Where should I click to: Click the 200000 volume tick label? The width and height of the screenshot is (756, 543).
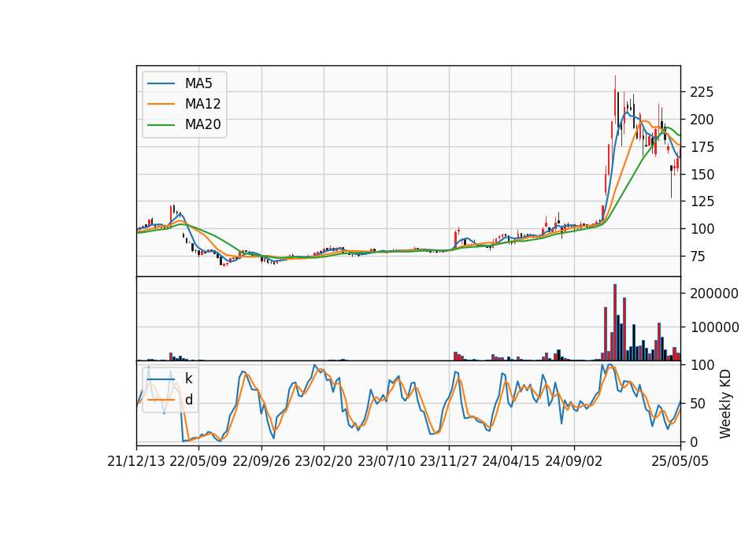(714, 294)
